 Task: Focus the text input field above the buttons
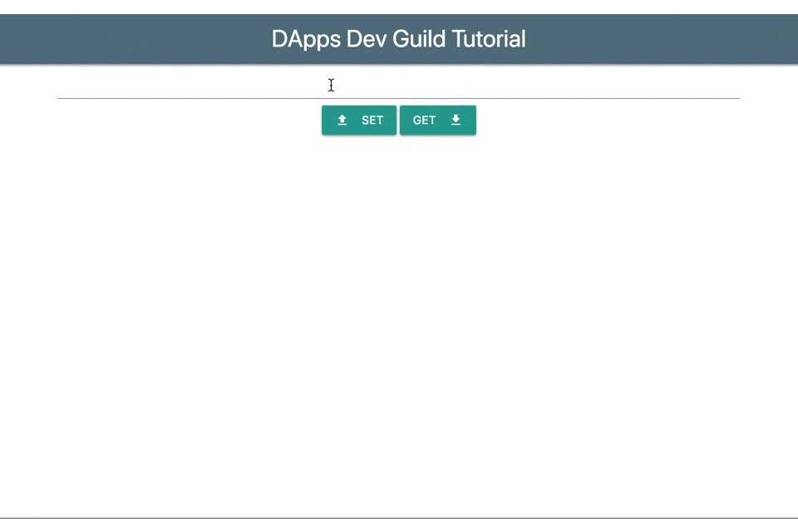pyautogui.click(x=399, y=86)
